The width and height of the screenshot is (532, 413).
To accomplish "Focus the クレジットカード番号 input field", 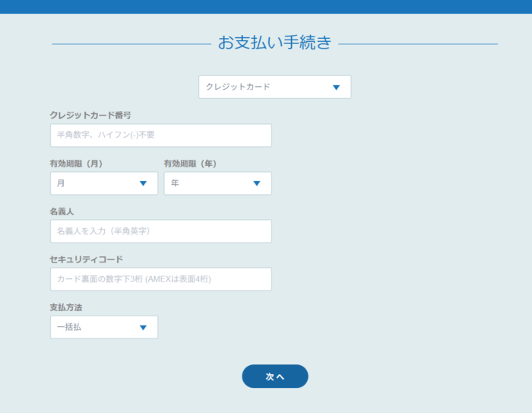I will pyautogui.click(x=160, y=135).
